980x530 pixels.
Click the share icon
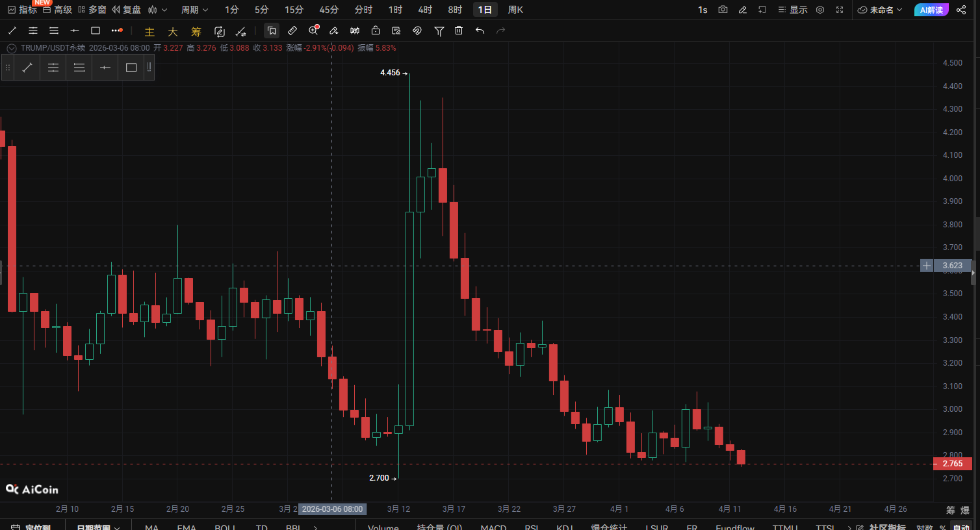tap(961, 10)
